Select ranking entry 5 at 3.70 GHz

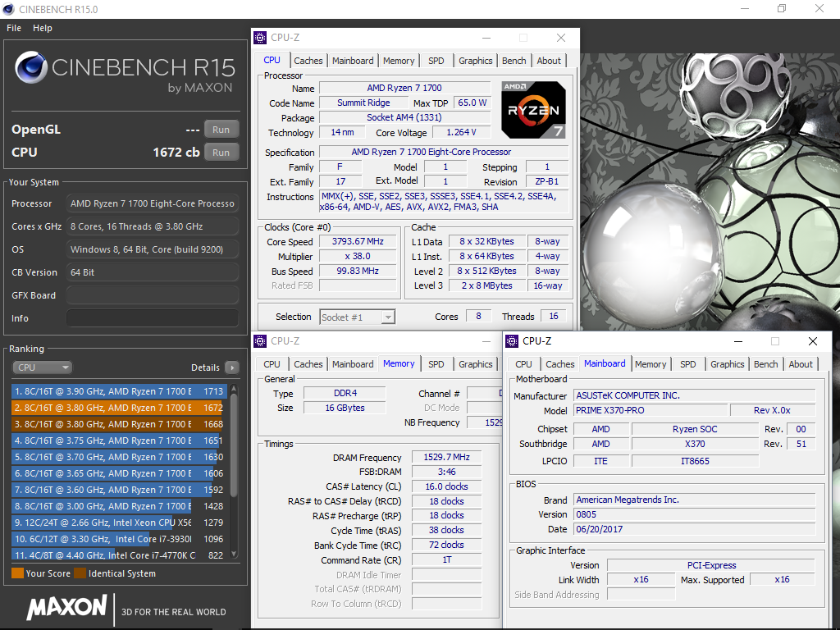pyautogui.click(x=119, y=457)
